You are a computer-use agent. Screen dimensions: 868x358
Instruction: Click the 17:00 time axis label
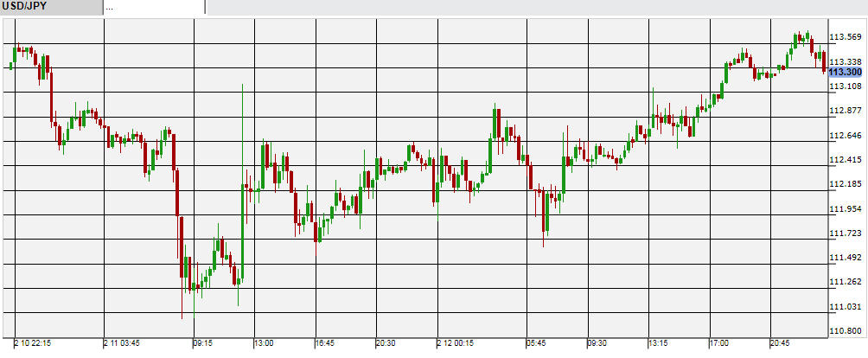point(718,343)
